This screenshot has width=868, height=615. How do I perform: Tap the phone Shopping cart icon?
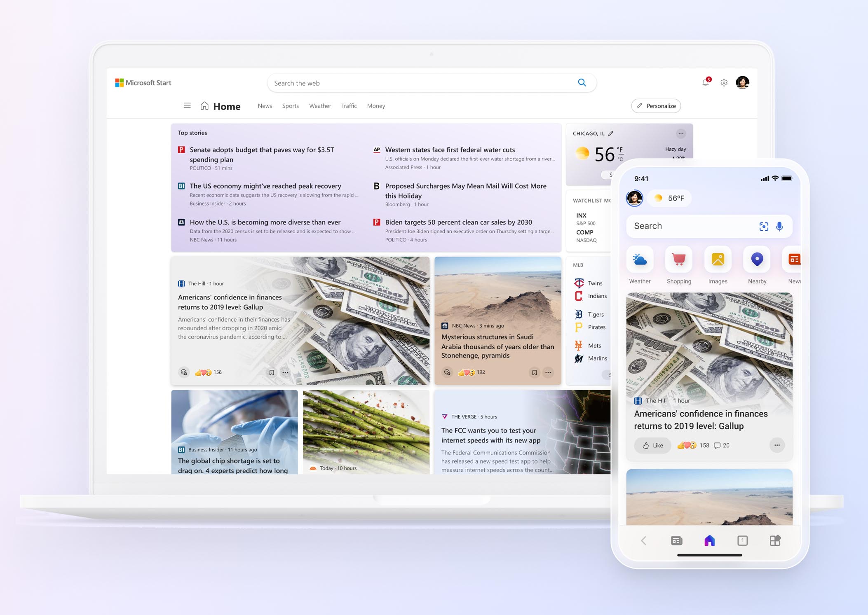click(679, 260)
